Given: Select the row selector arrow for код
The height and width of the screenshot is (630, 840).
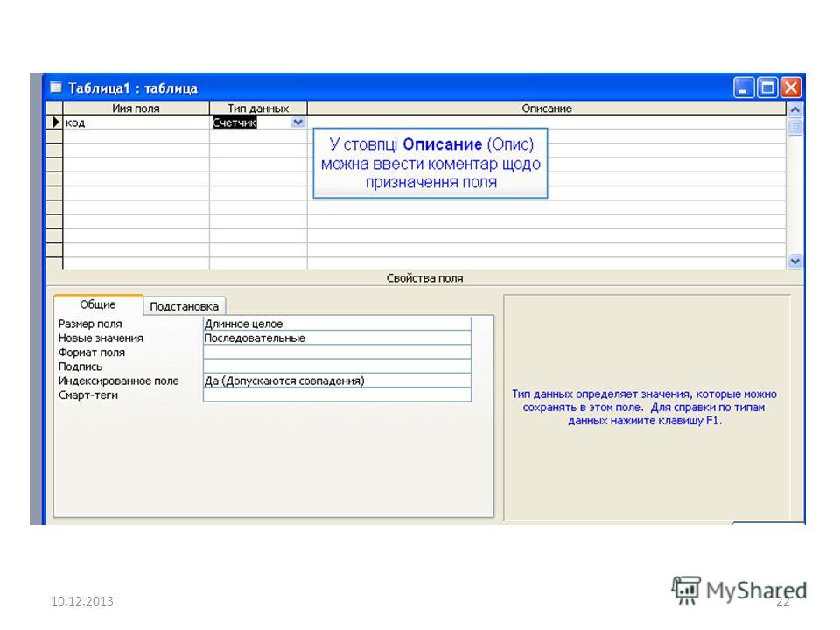Looking at the screenshot, I should click(54, 122).
